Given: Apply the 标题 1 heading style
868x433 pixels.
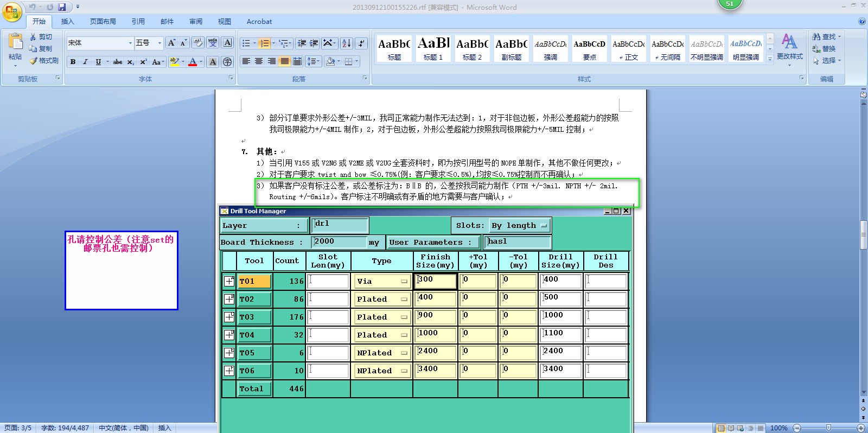Looking at the screenshot, I should click(x=433, y=48).
